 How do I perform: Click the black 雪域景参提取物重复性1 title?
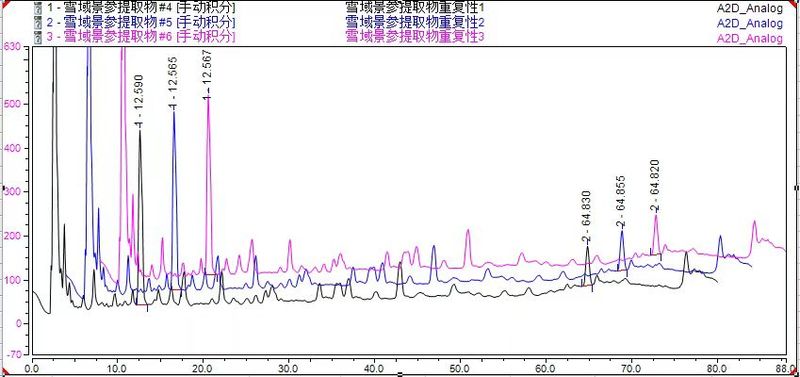(414, 8)
